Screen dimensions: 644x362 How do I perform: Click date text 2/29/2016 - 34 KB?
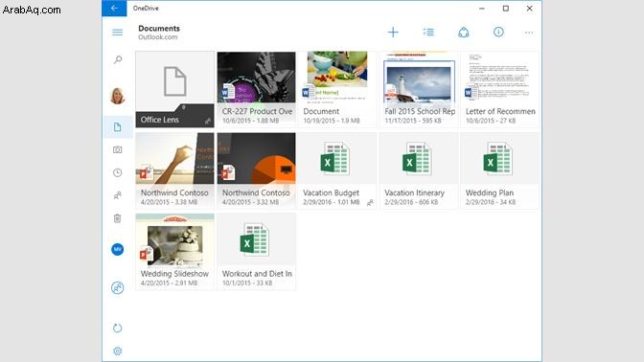tap(491, 202)
